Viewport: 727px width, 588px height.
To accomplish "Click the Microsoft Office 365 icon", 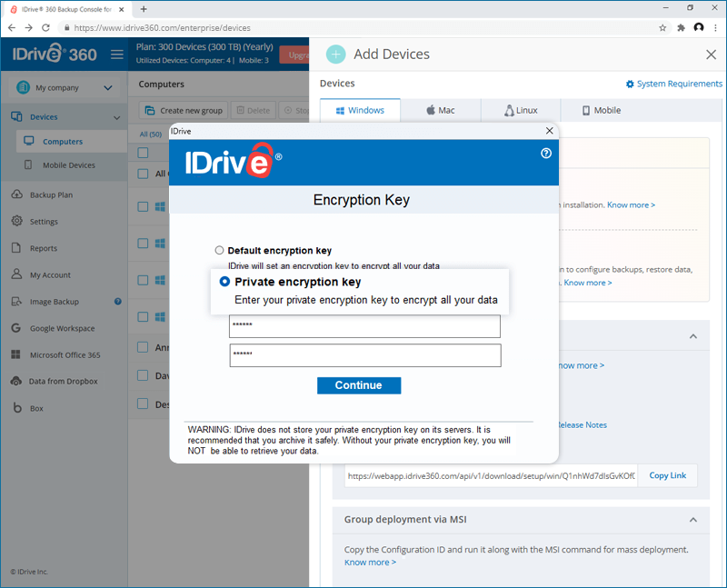I will point(15,354).
